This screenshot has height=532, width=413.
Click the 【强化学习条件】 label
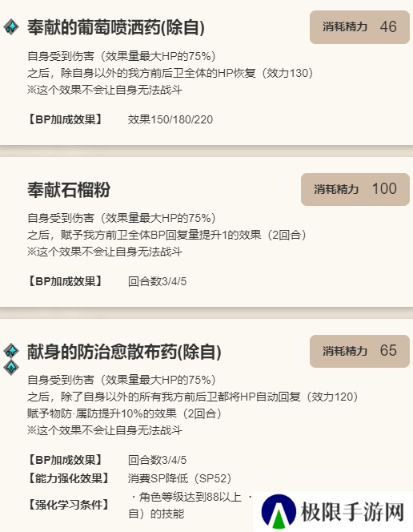(x=68, y=505)
